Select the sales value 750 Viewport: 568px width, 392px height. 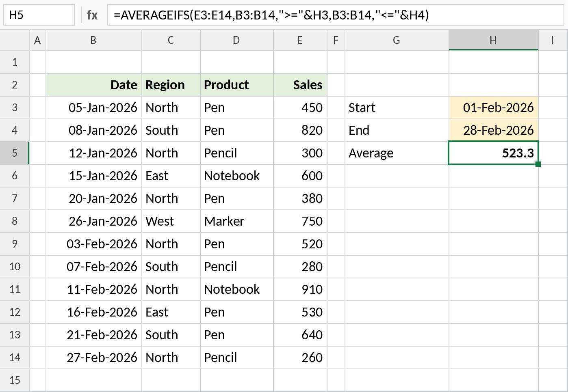pos(300,221)
